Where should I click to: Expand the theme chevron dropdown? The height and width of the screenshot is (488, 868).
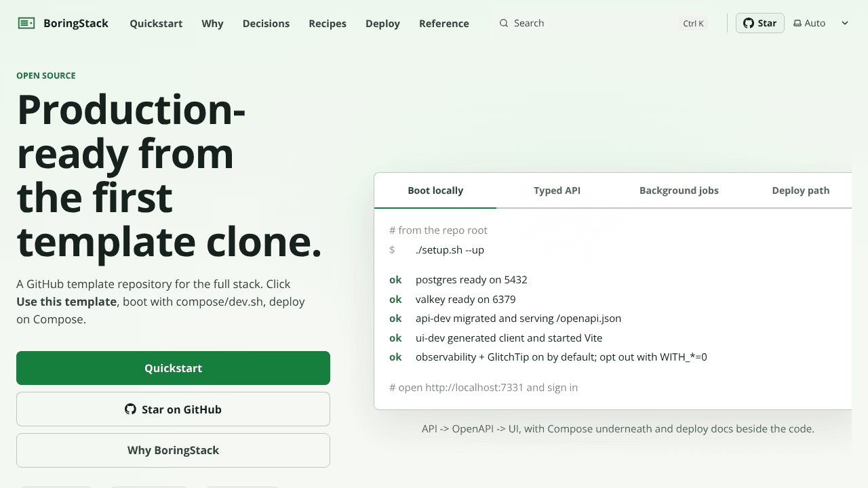[x=845, y=23]
